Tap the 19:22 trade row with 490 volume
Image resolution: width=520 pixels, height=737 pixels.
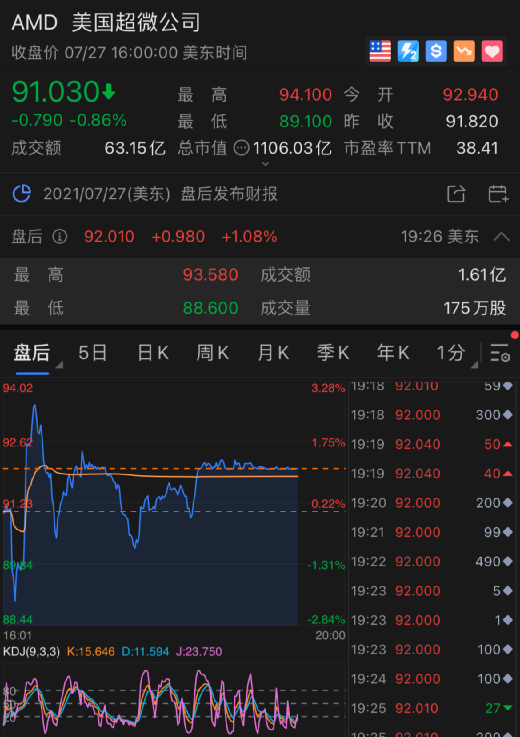[x=433, y=561]
